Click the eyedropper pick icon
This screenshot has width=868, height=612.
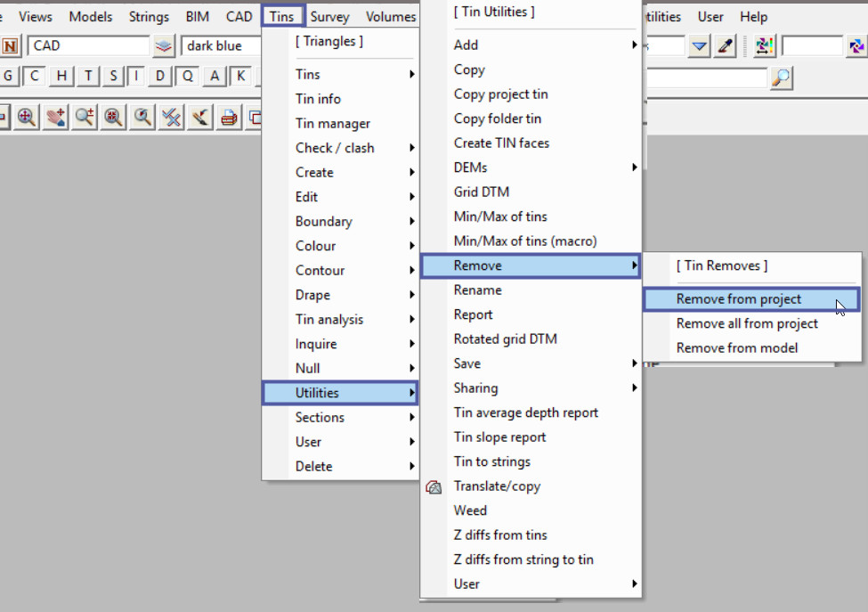tap(726, 46)
